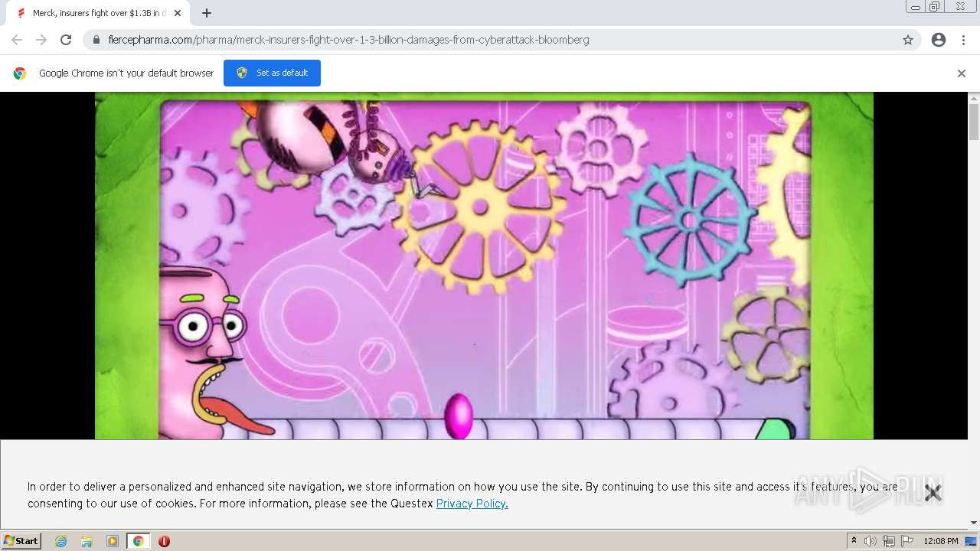Reload the FiercePharma page

coord(66,40)
